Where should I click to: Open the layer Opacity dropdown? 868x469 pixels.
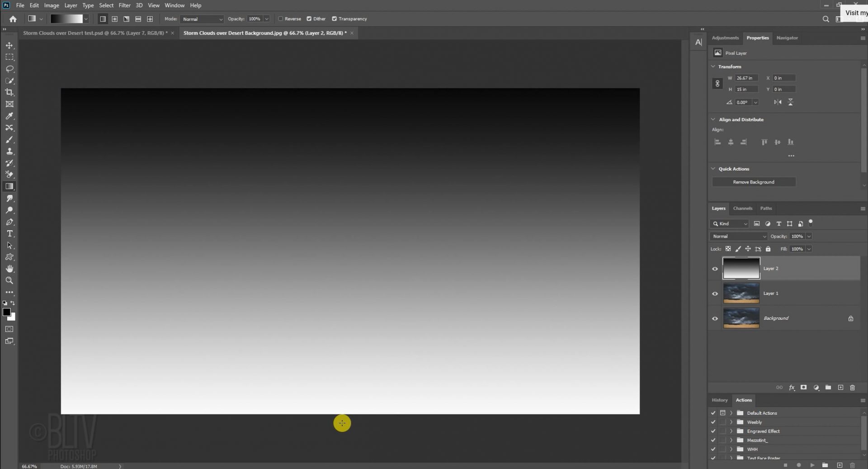808,236
